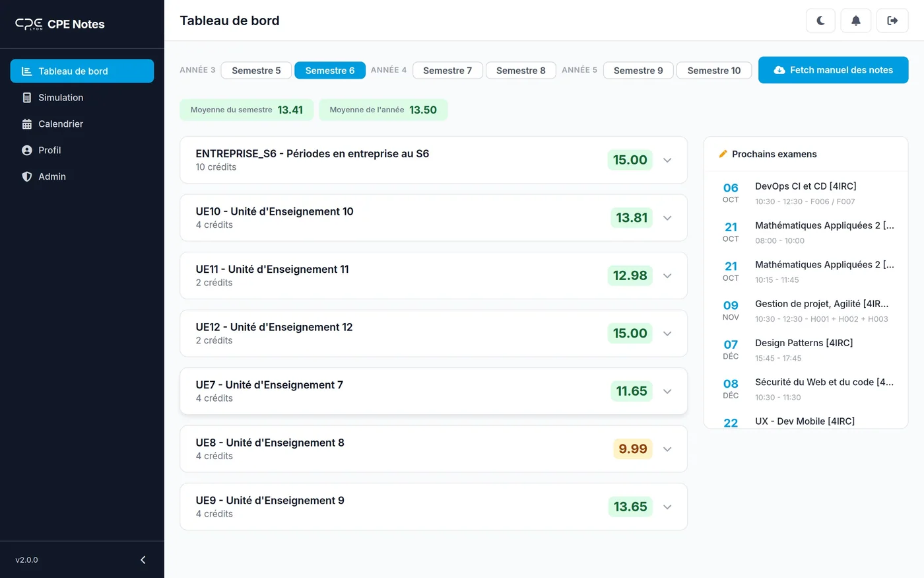Click the Mathématiques Appliquées 2 exam at 08:00
This screenshot has height=578, width=924.
pyautogui.click(x=806, y=233)
